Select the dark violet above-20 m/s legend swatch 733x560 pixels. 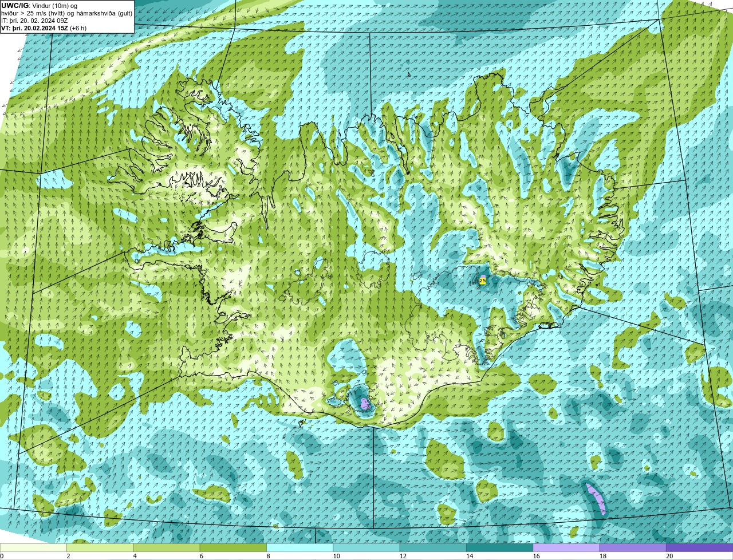[x=699, y=547]
